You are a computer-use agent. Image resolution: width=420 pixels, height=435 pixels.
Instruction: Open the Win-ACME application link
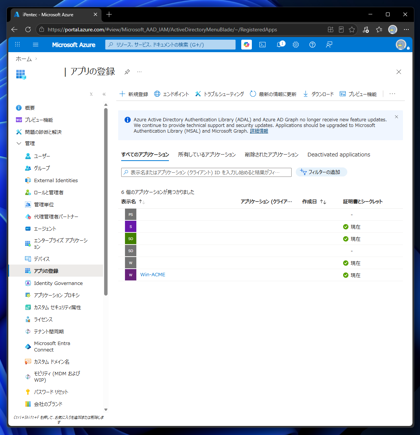click(153, 275)
